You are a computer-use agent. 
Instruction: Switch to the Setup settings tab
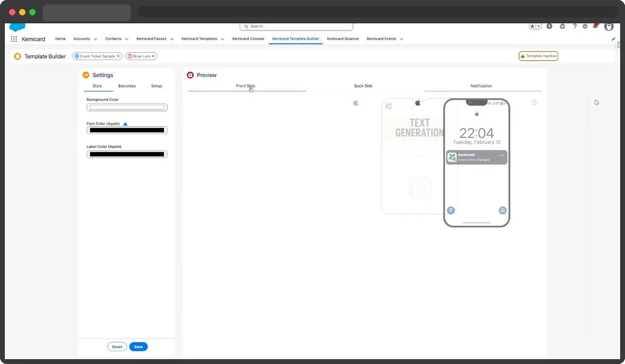coord(157,86)
